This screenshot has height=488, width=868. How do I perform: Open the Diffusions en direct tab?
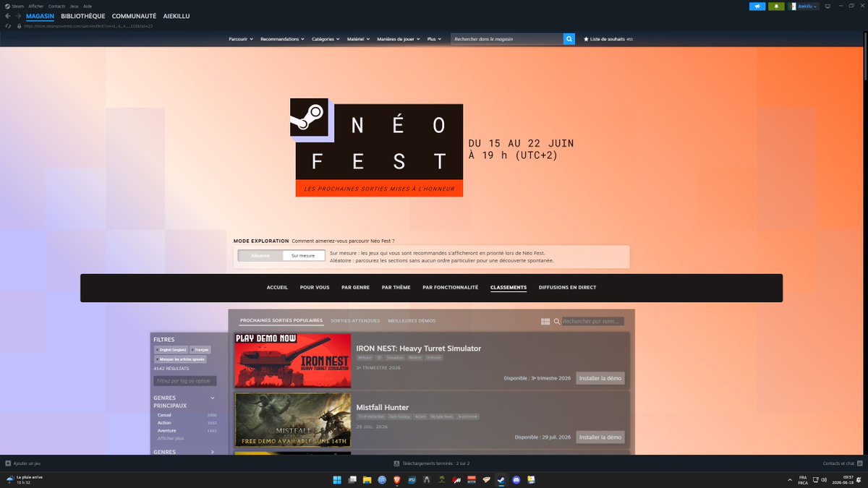tap(567, 288)
